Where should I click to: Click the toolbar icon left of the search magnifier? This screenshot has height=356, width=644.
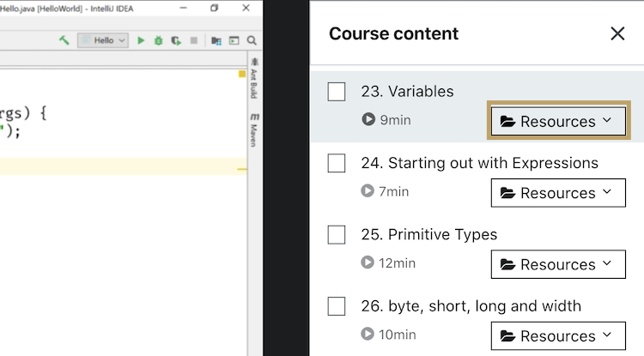coord(234,40)
